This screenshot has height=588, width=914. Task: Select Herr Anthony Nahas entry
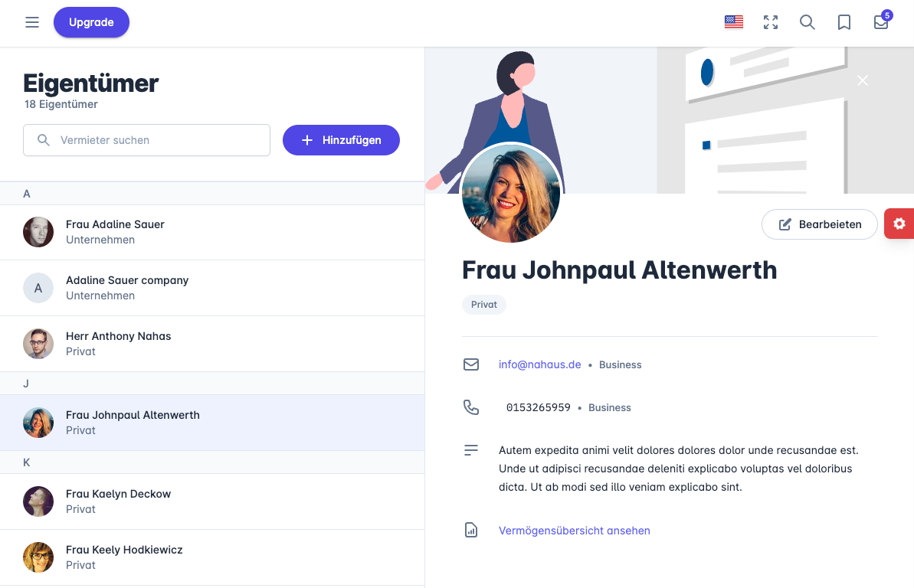click(118, 344)
